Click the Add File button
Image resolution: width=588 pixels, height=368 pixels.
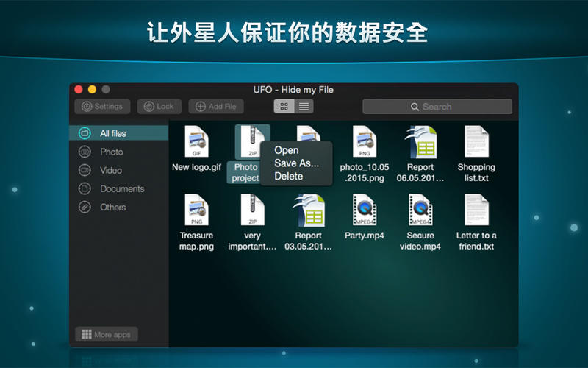[216, 107]
